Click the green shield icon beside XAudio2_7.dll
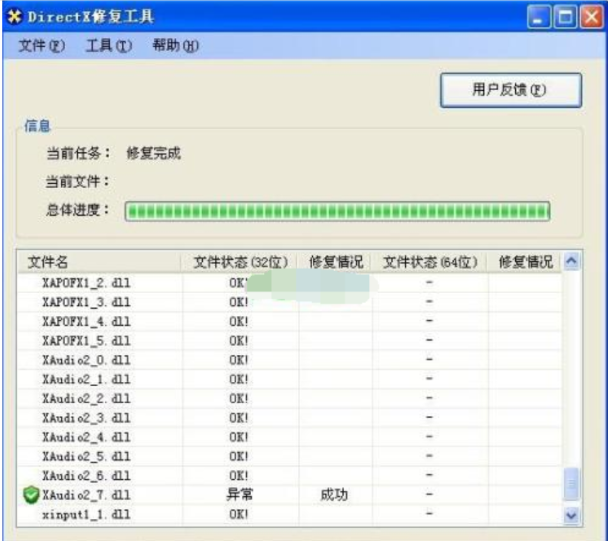This screenshot has height=541, width=608. click(31, 495)
